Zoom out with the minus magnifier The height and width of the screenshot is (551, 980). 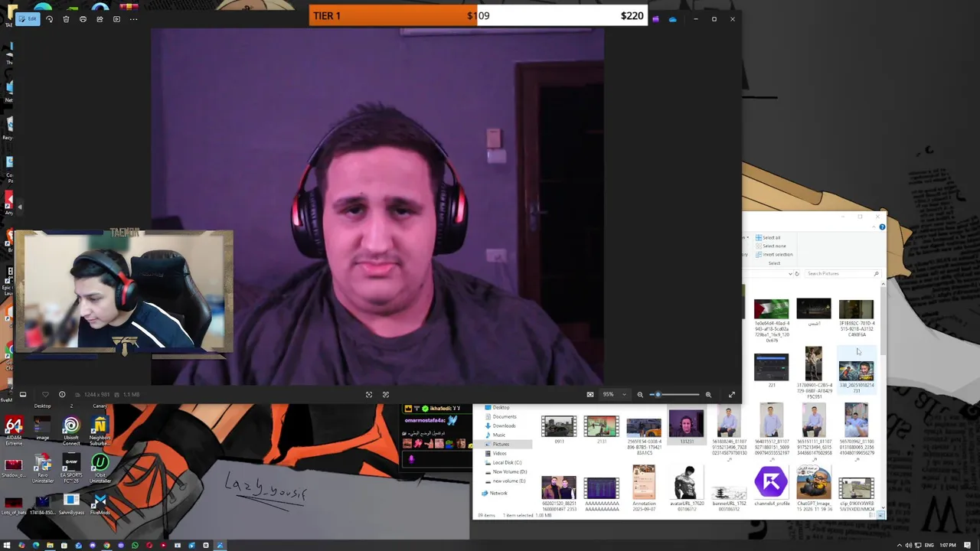click(640, 394)
